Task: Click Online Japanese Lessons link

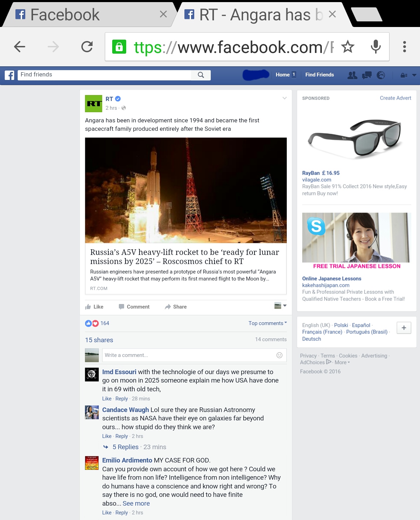Action: pos(332,278)
